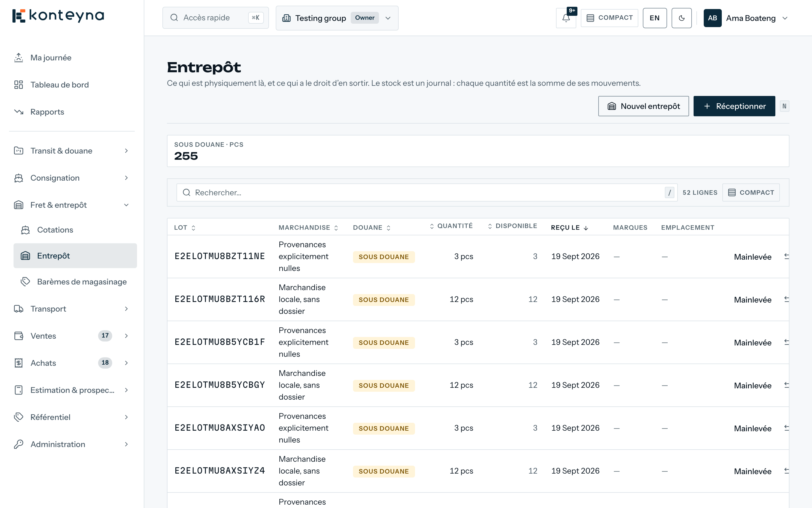
Task: Click the Consignation ship icon
Action: pos(18,178)
